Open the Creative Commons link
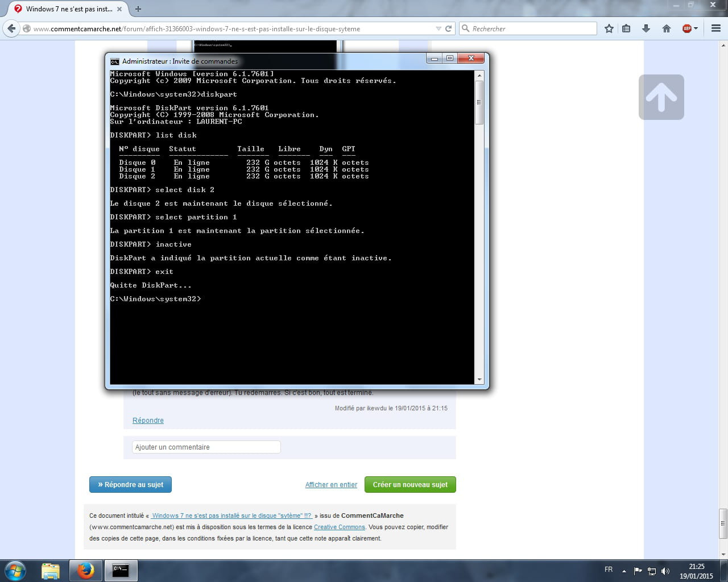 pos(340,527)
